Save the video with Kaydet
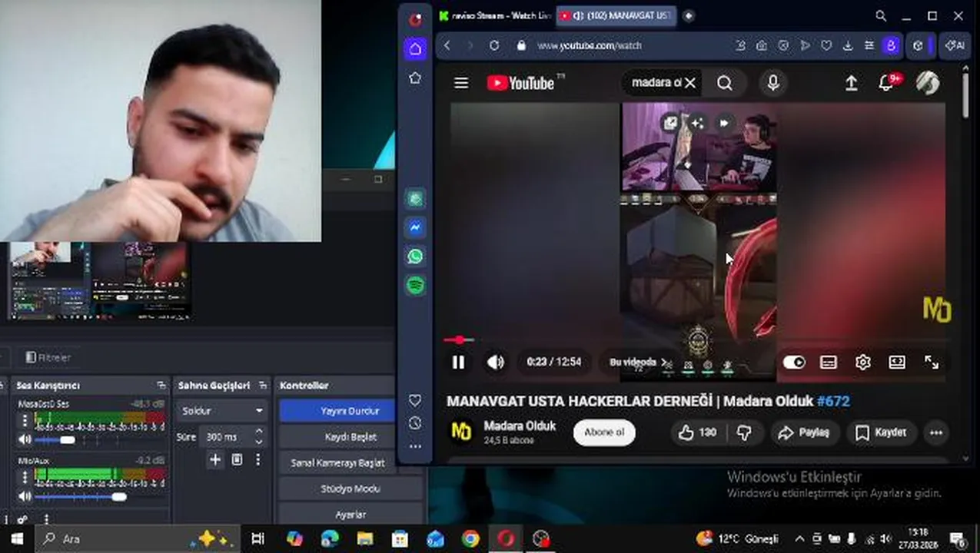 [882, 432]
